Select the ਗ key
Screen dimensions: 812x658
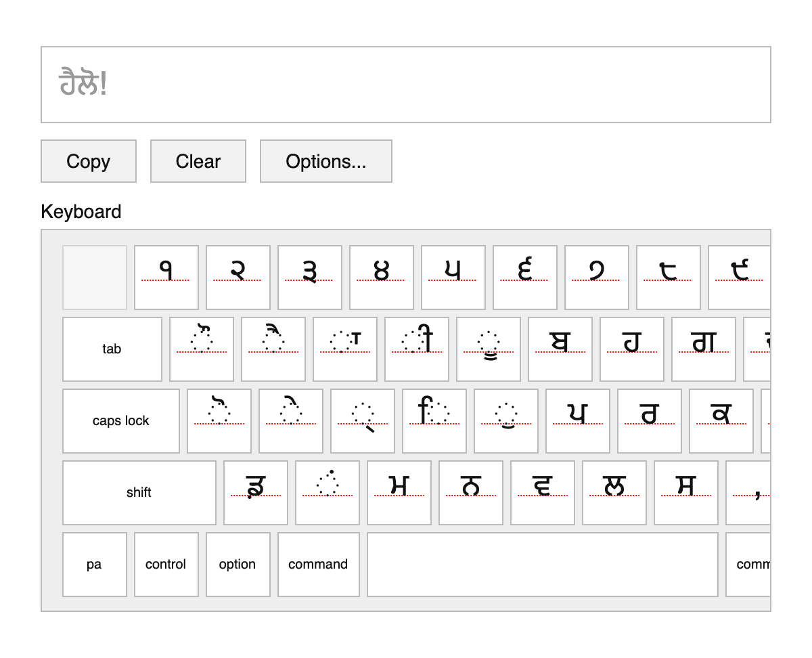[x=704, y=349]
